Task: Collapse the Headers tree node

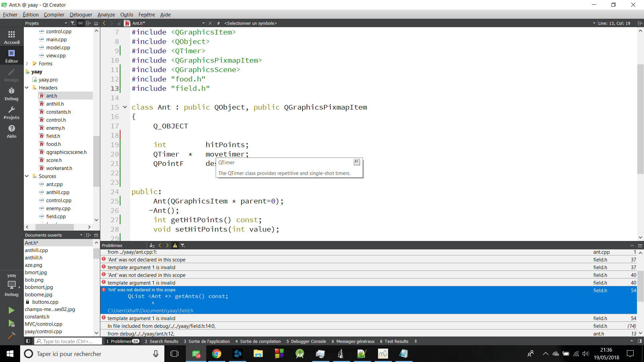Action: [27, 87]
